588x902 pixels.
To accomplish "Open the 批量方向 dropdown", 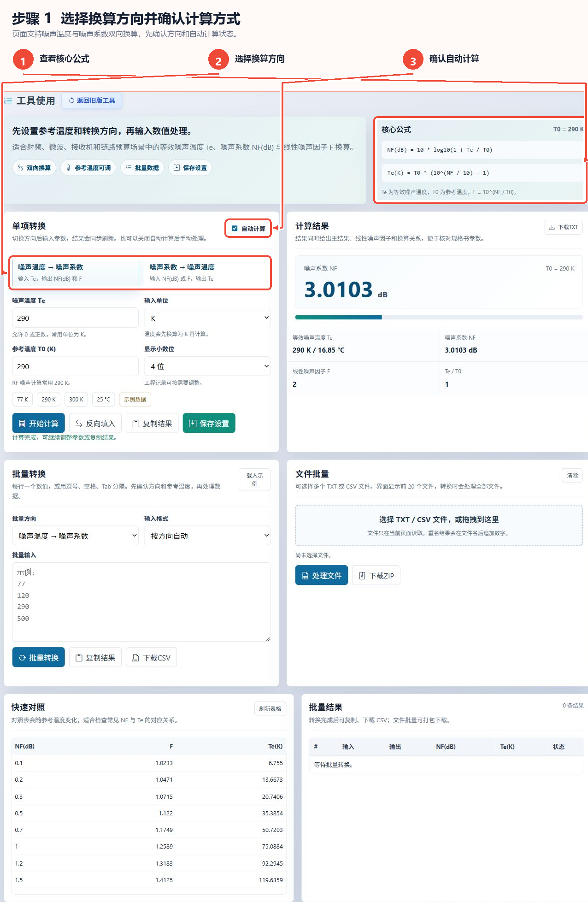I will pyautogui.click(x=75, y=536).
